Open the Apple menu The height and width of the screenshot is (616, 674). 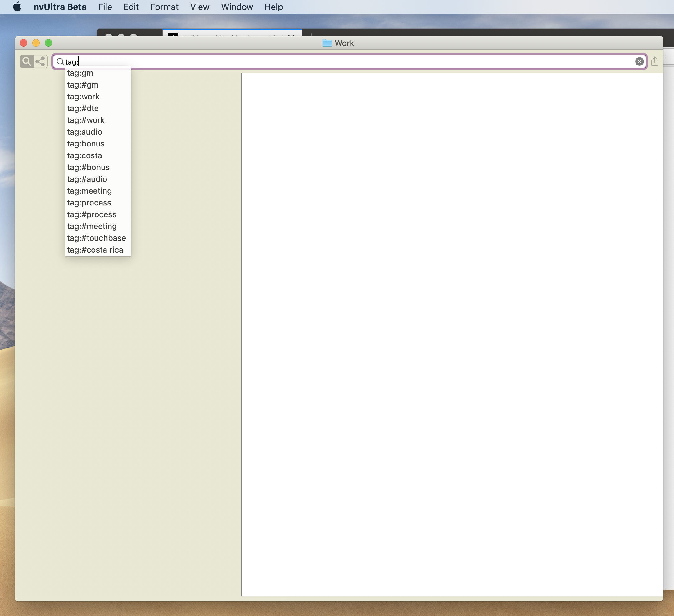[17, 7]
